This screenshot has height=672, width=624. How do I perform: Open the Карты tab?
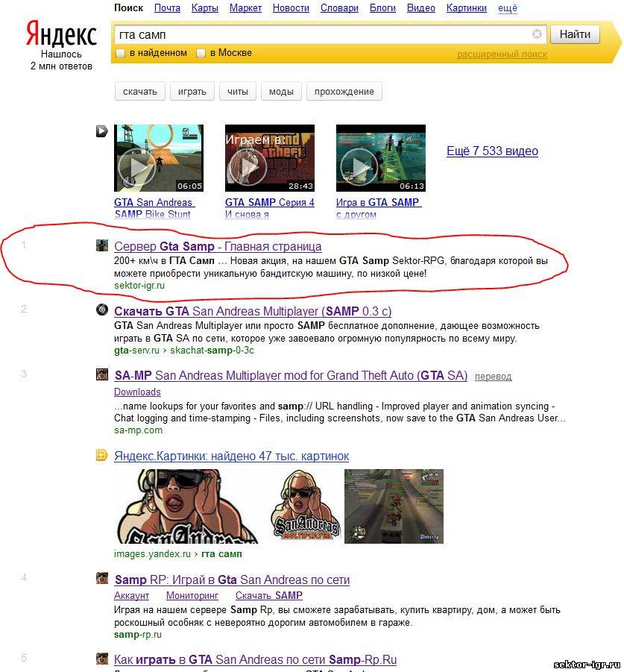(x=205, y=8)
